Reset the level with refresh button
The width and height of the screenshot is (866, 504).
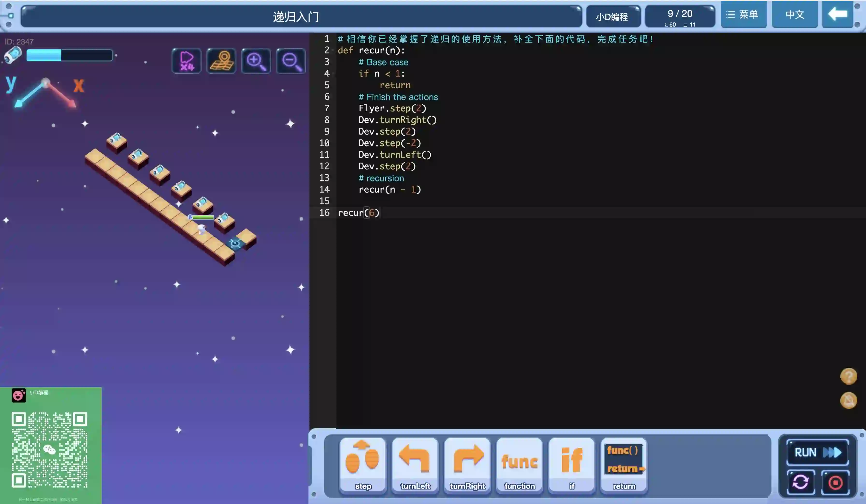pyautogui.click(x=801, y=482)
